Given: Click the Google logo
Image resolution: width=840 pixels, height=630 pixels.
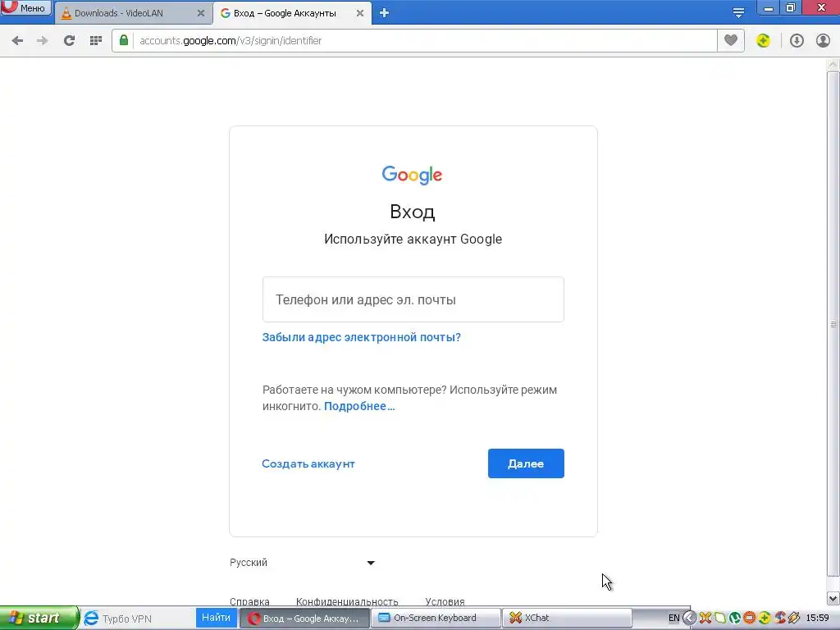Looking at the screenshot, I should pos(412,175).
